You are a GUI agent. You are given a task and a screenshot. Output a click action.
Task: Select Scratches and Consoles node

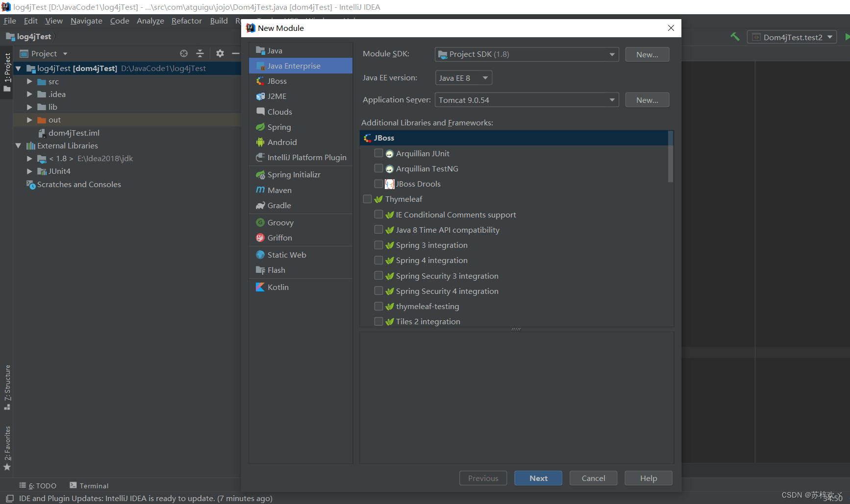click(x=79, y=184)
